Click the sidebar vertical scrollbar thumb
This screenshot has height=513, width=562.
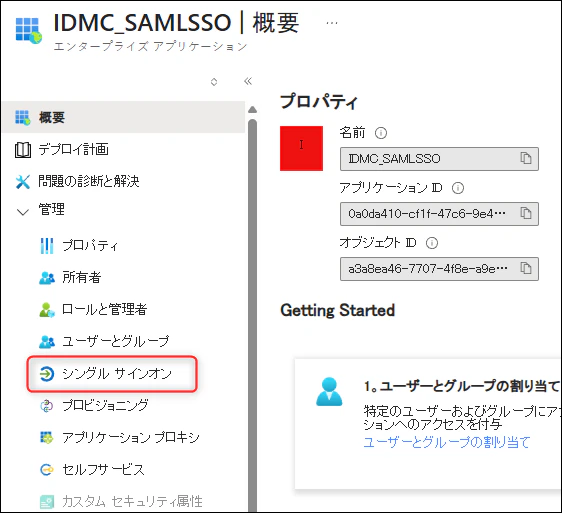tap(252, 315)
